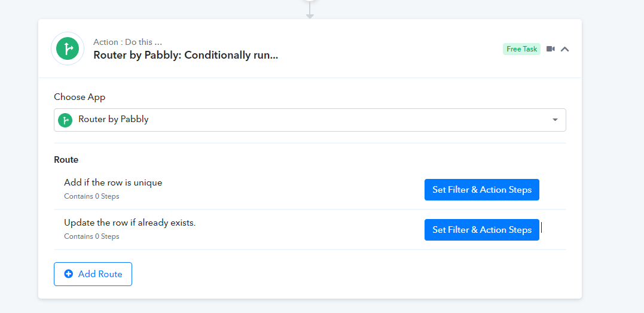Open the Router by Pabbly app selector
The height and width of the screenshot is (313, 644).
310,120
